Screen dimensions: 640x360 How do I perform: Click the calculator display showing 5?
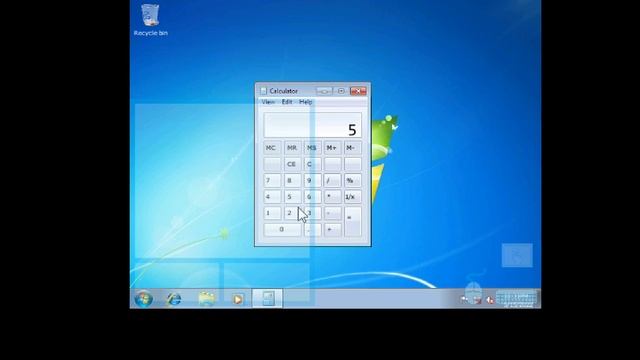point(313,125)
